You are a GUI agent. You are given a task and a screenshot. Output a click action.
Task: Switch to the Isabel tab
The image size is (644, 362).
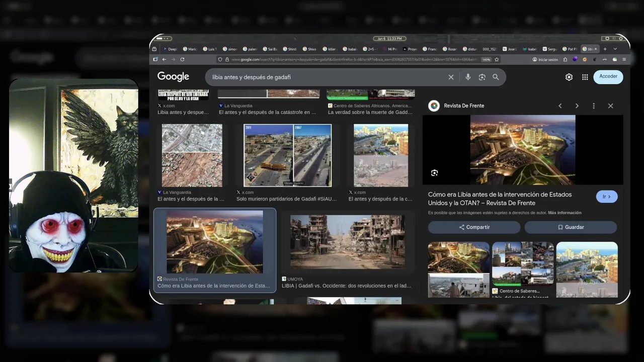pos(530,49)
